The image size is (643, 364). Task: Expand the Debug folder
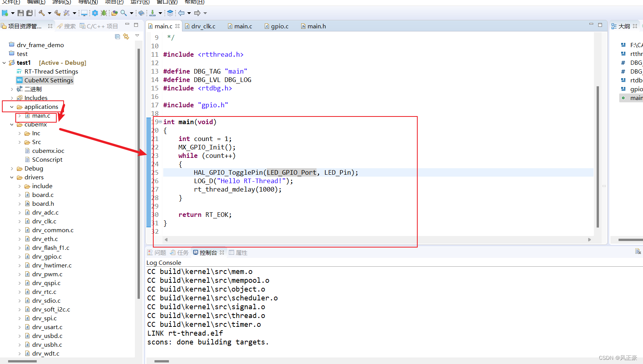pos(12,169)
